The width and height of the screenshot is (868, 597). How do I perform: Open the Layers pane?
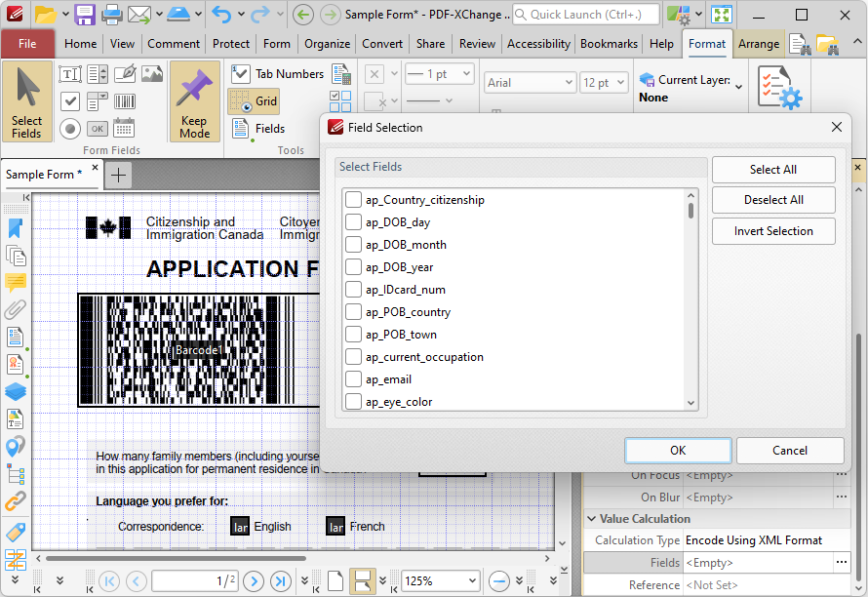coord(14,391)
